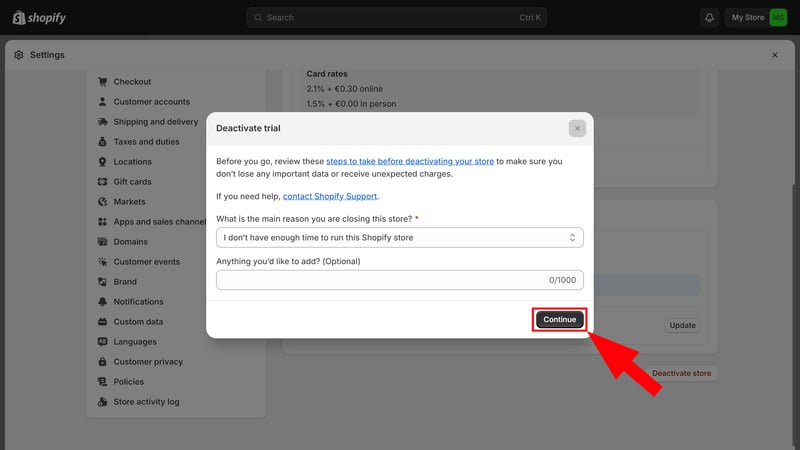Image resolution: width=800 pixels, height=450 pixels.
Task: Click the Domains icon
Action: (x=103, y=241)
